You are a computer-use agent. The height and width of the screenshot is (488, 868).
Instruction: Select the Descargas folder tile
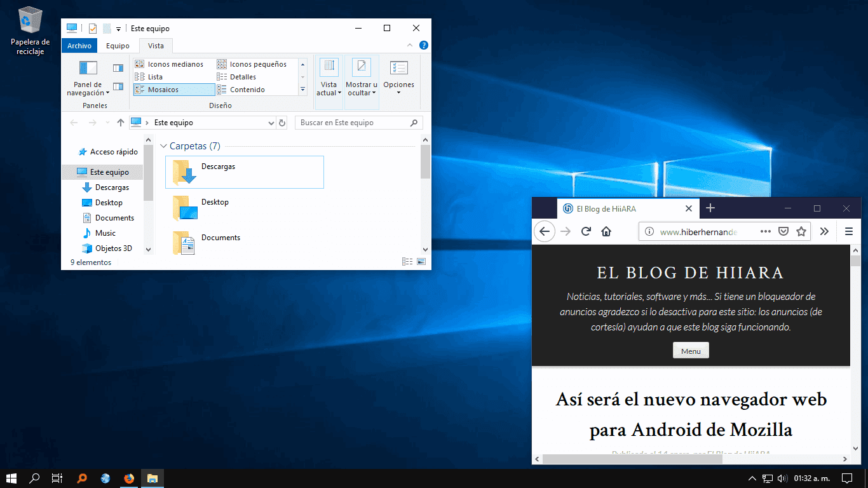coord(245,172)
